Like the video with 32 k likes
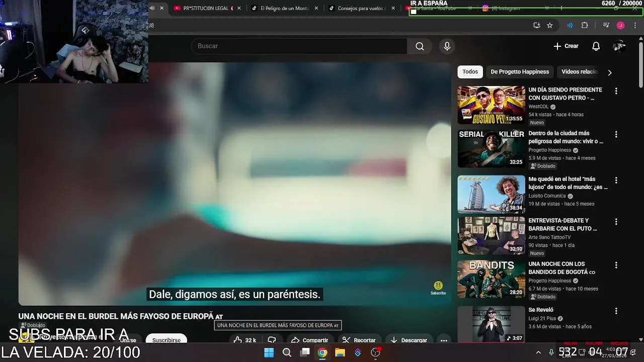 246,340
